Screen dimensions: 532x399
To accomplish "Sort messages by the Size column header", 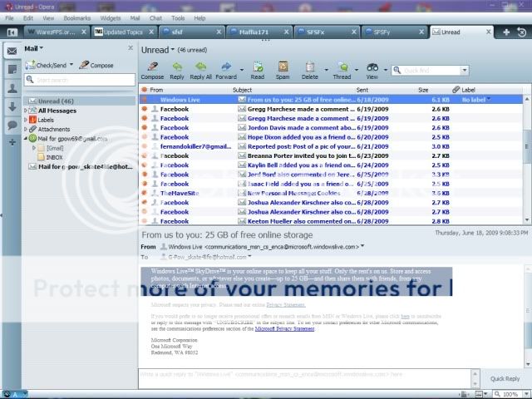I will tap(423, 90).
